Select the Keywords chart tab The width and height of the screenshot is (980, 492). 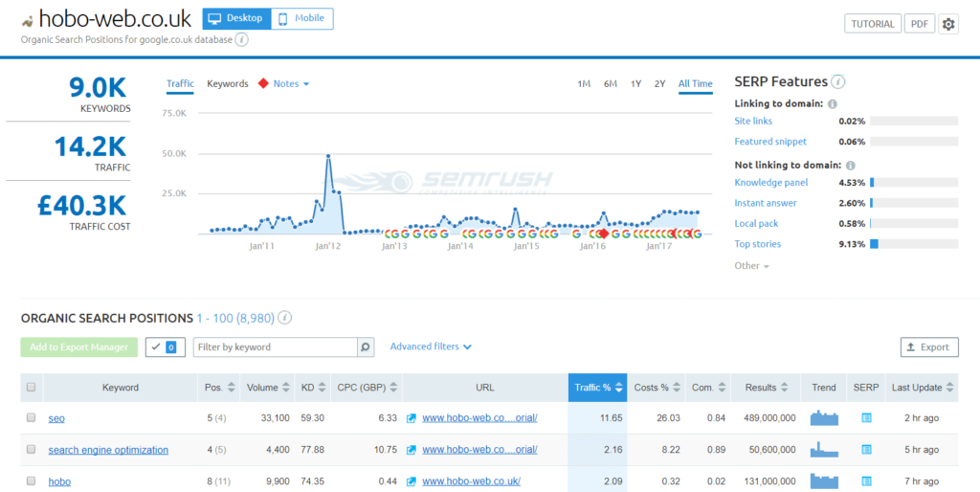(x=228, y=84)
